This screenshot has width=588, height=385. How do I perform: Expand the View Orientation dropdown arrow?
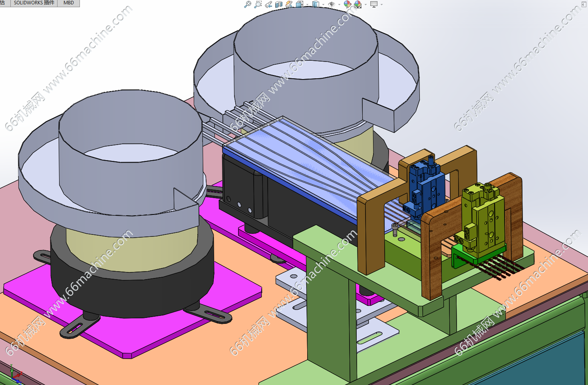tap(307, 5)
